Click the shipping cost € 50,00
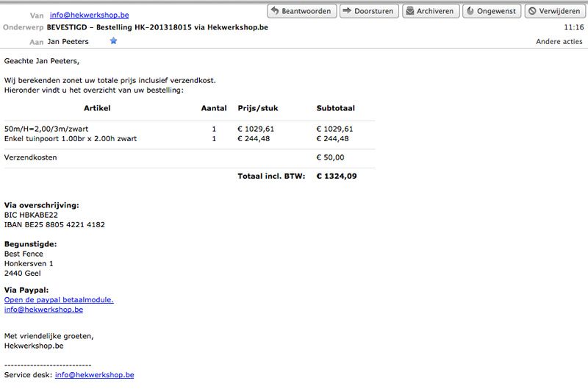 click(x=330, y=157)
